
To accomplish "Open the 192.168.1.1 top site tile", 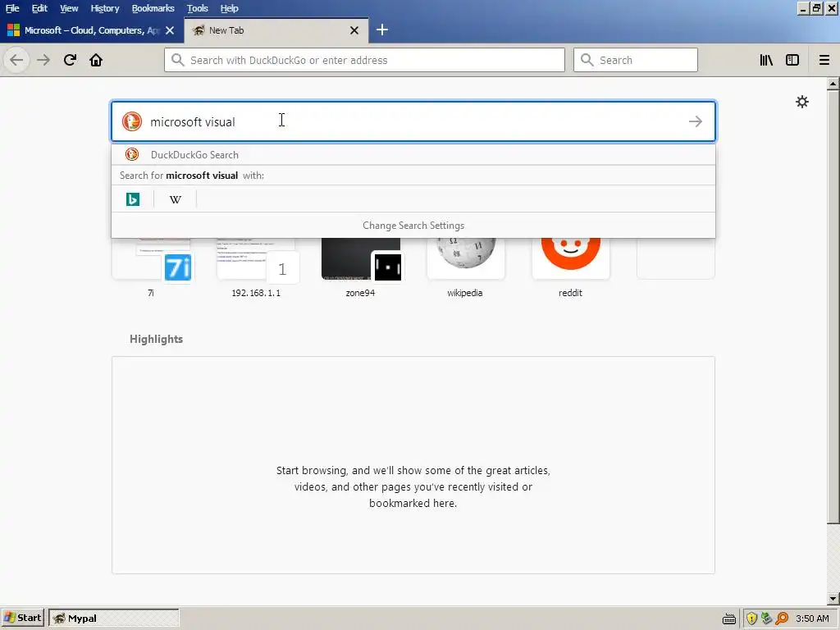I will click(256, 267).
